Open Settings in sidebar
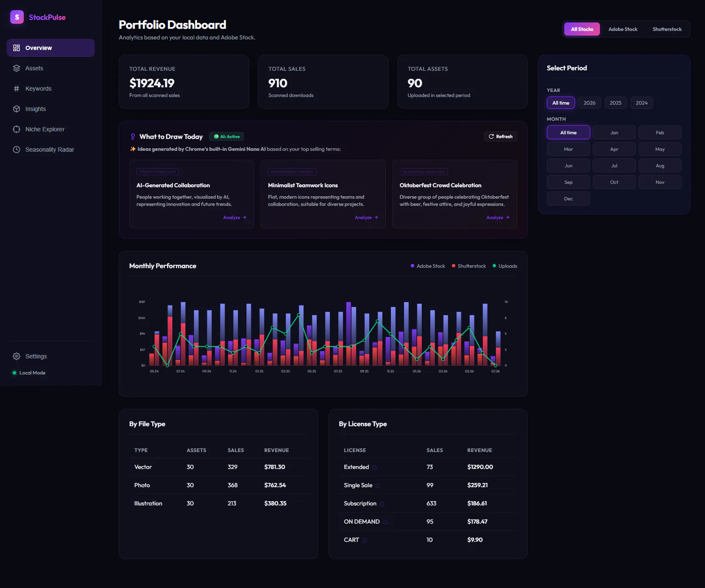The image size is (705, 588). pyautogui.click(x=50, y=356)
